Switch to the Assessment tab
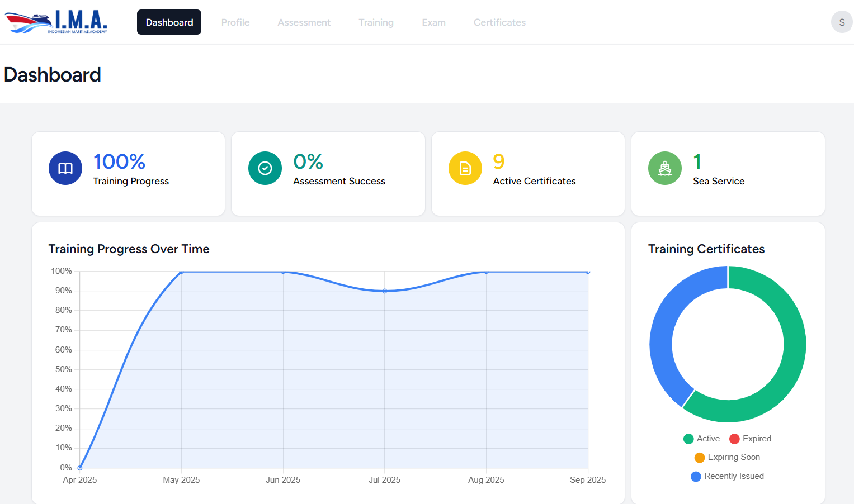Image resolution: width=854 pixels, height=504 pixels. click(x=304, y=22)
